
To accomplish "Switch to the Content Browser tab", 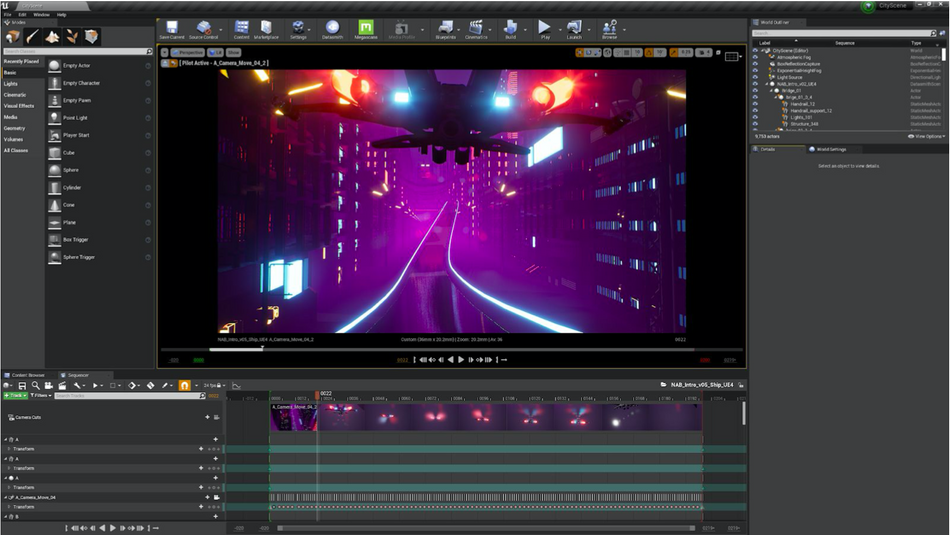I will pyautogui.click(x=28, y=375).
